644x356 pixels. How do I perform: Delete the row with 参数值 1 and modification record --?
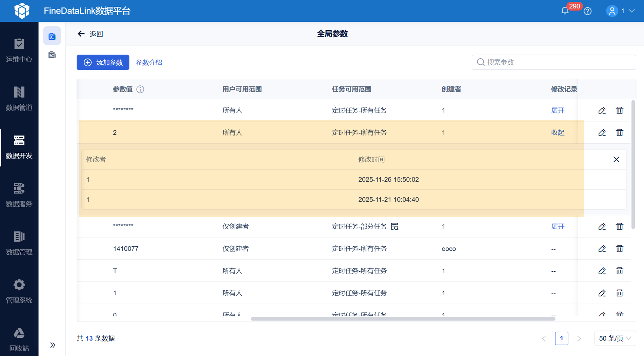(620, 293)
